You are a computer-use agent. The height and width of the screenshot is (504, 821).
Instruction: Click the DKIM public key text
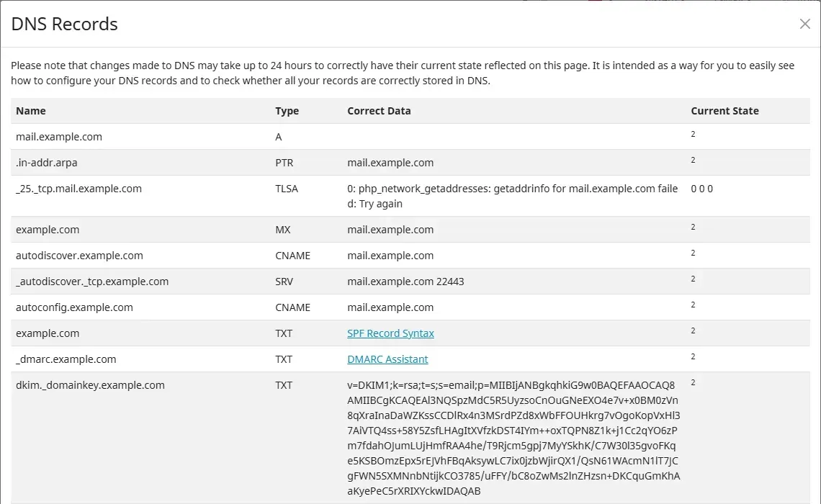point(513,438)
